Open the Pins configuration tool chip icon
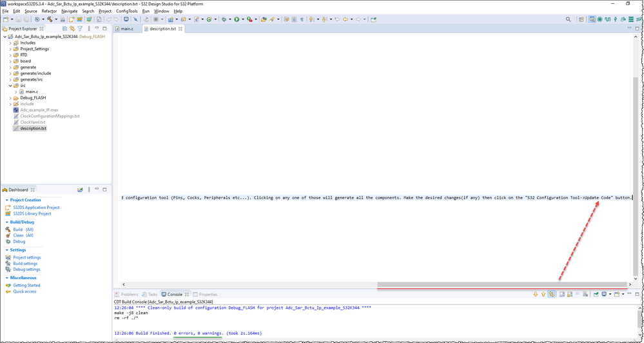Viewport: 644px width, 343px height. [600, 19]
